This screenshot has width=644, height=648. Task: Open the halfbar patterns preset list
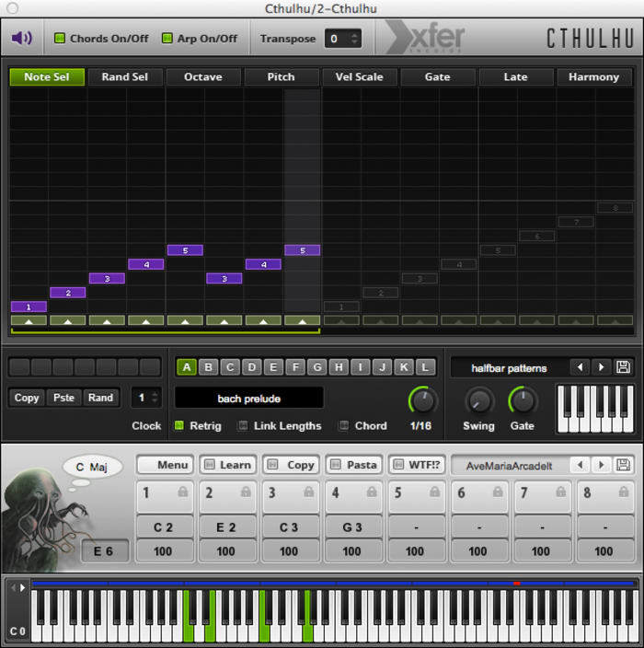coord(509,368)
